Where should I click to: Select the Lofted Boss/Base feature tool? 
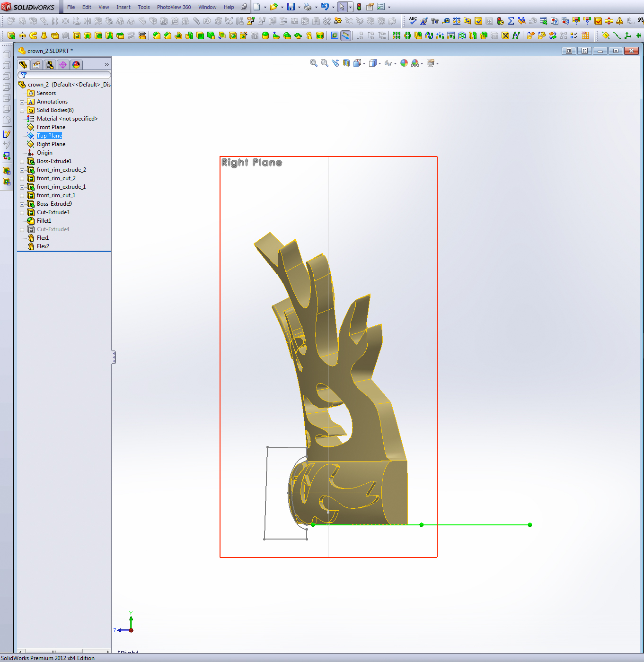coord(44,35)
